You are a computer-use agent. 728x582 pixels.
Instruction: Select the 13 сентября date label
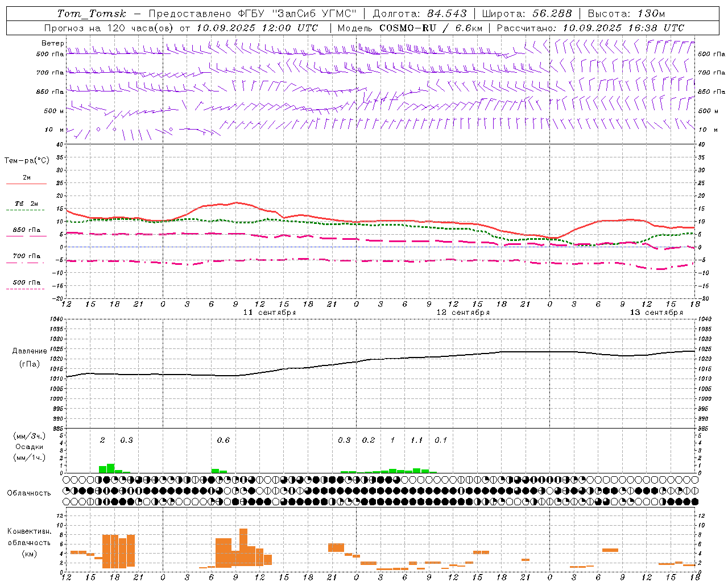656,313
